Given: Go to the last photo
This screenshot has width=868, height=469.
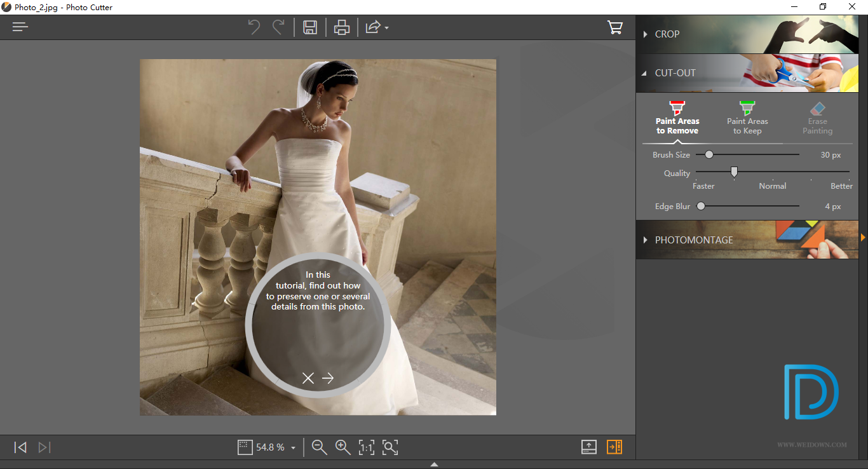Looking at the screenshot, I should click(44, 447).
